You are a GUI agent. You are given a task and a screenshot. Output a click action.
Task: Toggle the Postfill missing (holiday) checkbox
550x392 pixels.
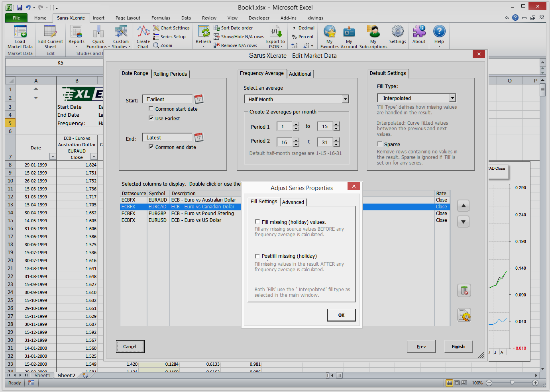click(x=257, y=256)
